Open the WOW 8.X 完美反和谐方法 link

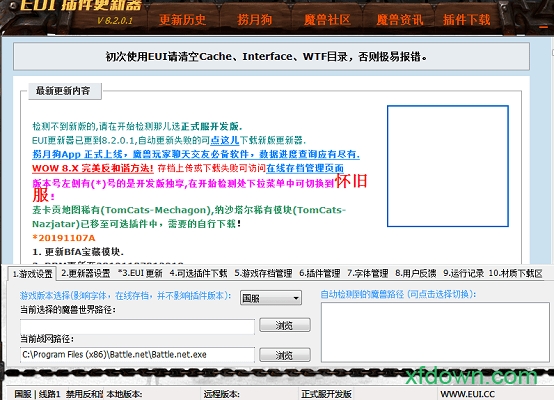click(93, 168)
